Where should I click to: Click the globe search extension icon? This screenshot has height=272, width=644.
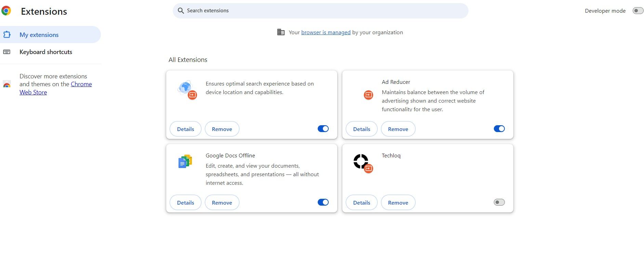coord(185,88)
